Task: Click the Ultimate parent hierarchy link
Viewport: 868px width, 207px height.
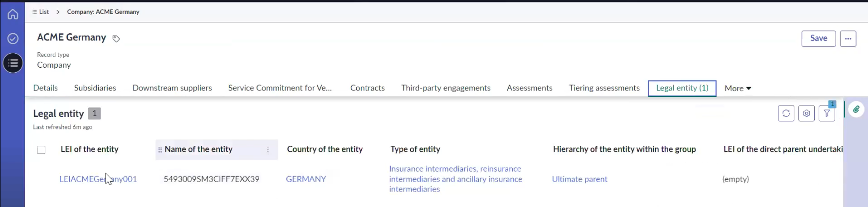Action: click(x=579, y=179)
